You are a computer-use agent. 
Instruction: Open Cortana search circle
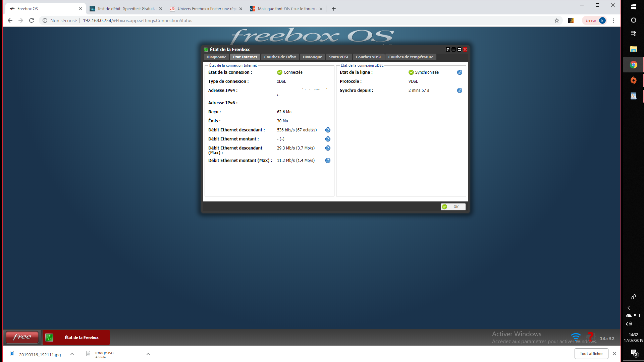633,20
